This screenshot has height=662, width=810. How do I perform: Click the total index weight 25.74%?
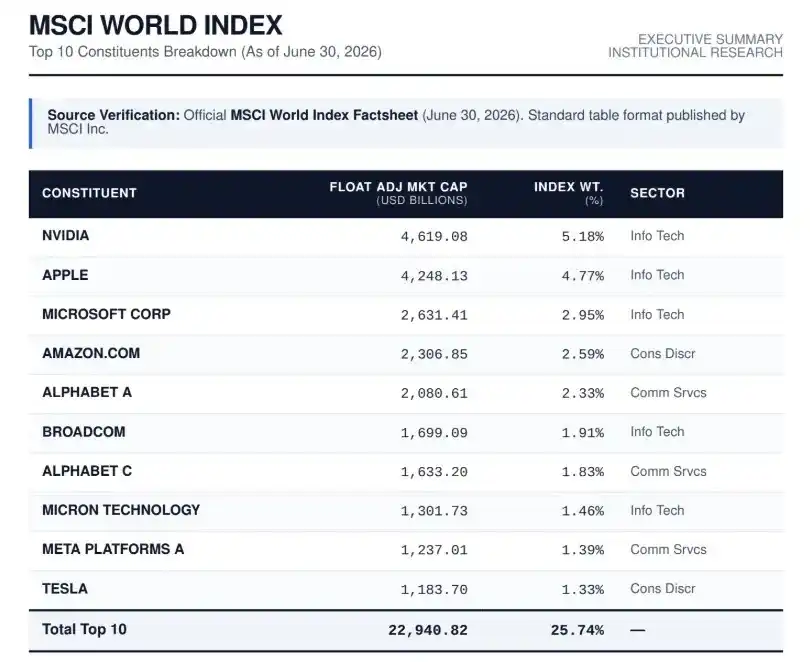(577, 630)
